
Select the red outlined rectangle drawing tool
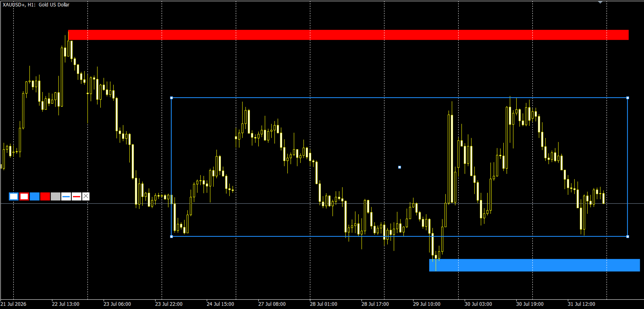[x=24, y=196]
